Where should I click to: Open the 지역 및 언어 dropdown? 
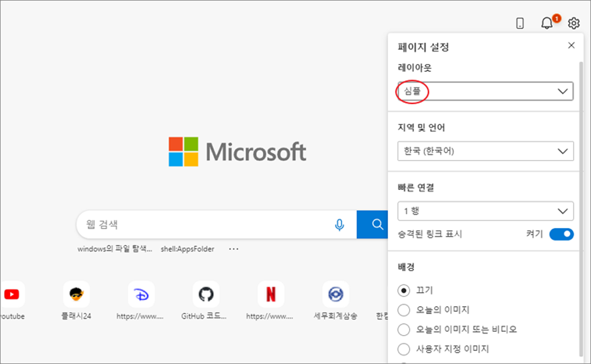point(485,151)
